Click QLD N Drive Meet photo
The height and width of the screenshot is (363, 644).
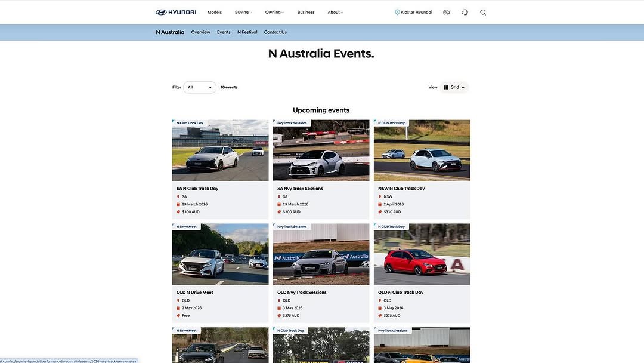(x=220, y=254)
